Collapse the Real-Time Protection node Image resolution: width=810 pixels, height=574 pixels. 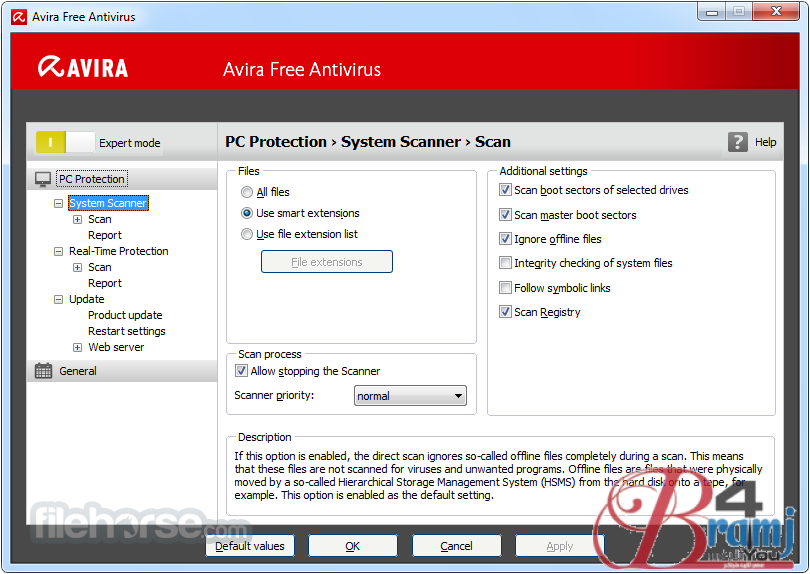point(58,251)
